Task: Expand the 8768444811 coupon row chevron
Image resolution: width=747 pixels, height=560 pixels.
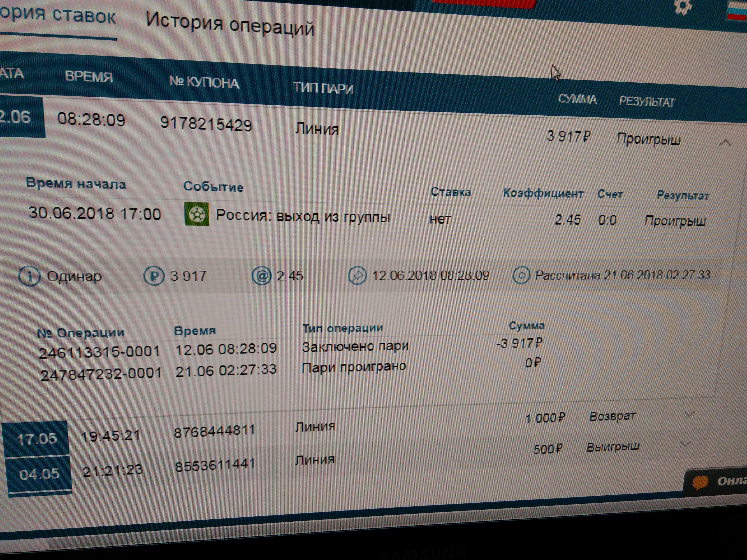Action: click(689, 414)
